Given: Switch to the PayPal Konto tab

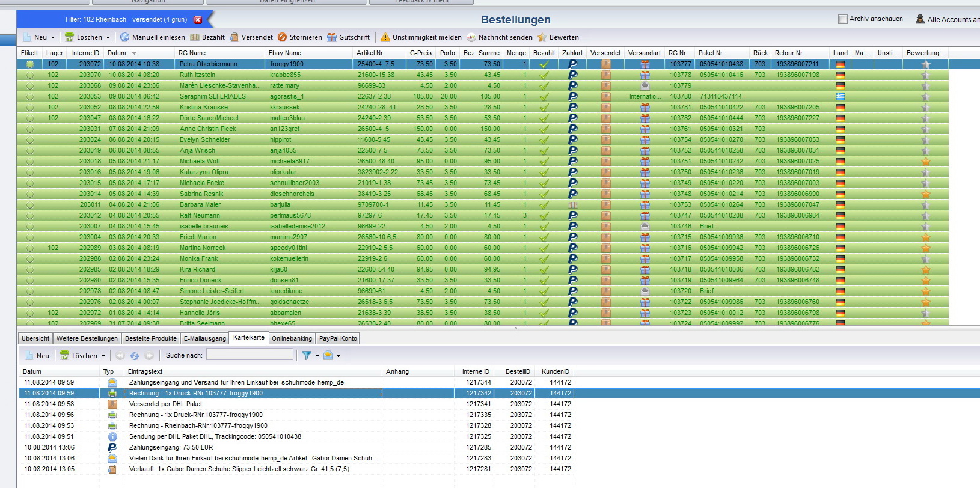Looking at the screenshot, I should (x=338, y=338).
